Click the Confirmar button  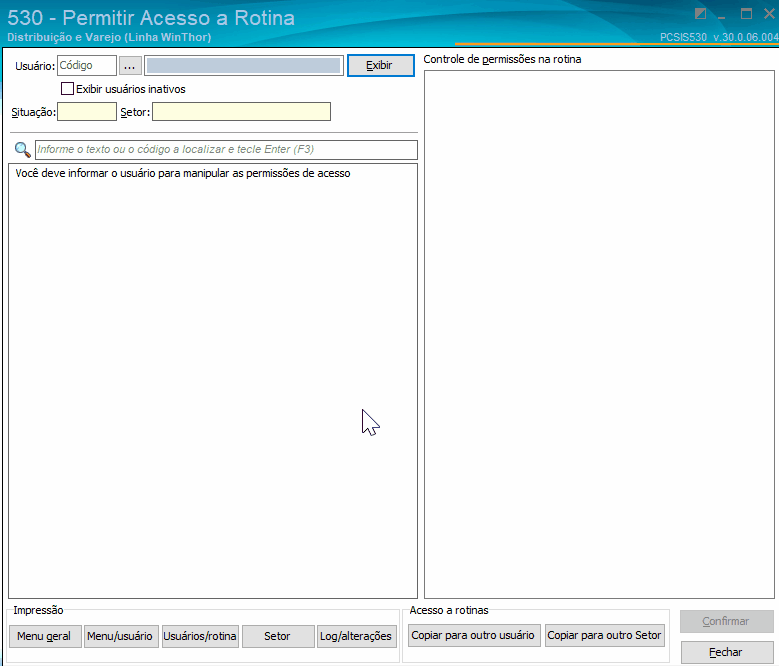coord(727,621)
